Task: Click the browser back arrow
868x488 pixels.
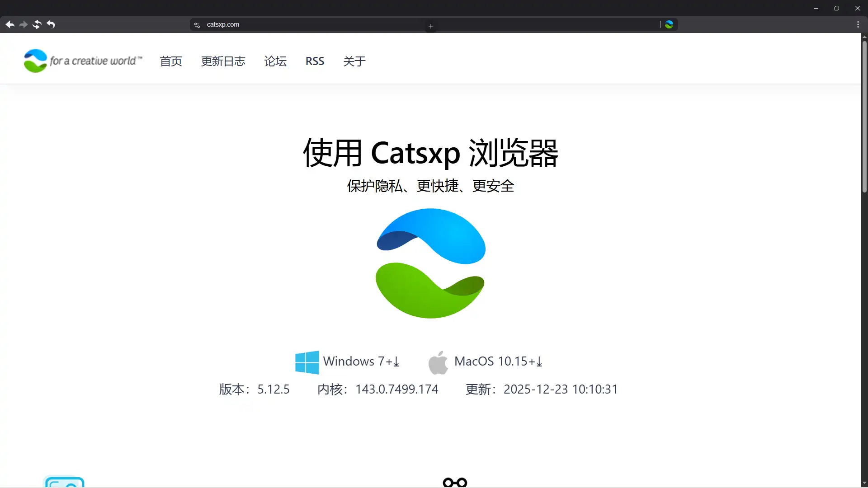Action: (9, 24)
